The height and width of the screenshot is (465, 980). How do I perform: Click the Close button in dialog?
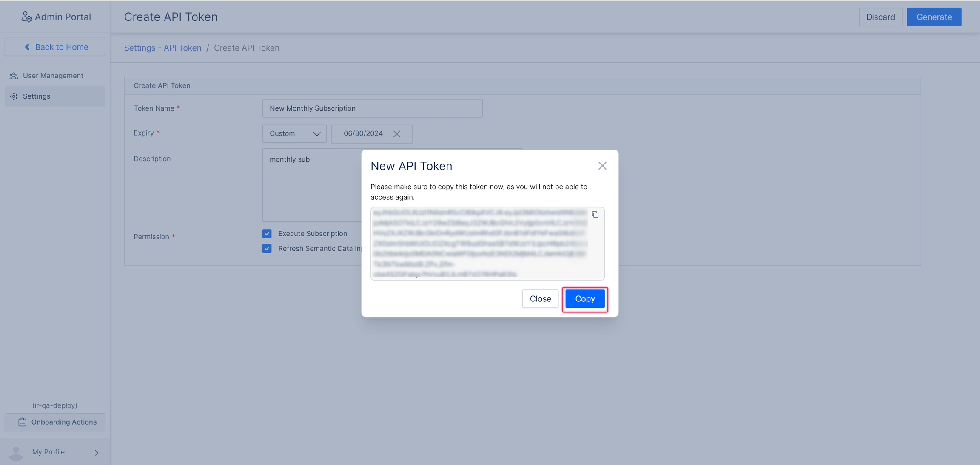(540, 299)
